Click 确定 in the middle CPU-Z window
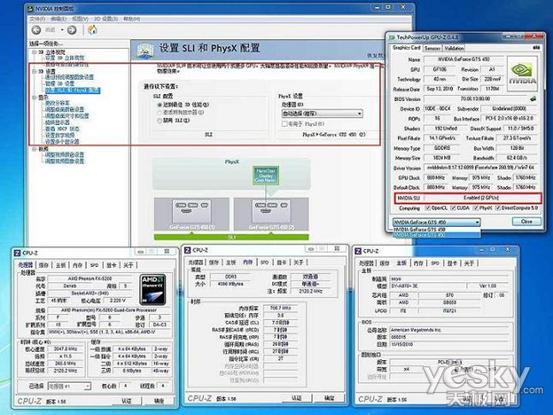 329,398
